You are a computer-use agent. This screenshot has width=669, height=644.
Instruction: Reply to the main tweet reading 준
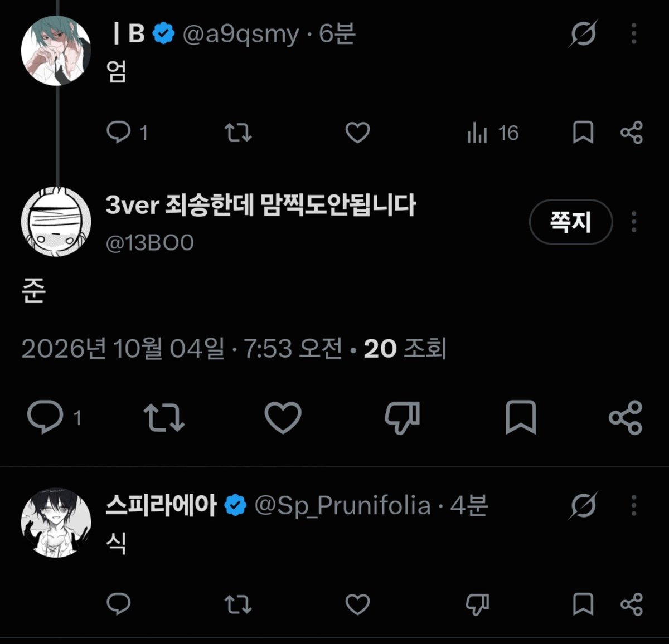(55, 417)
